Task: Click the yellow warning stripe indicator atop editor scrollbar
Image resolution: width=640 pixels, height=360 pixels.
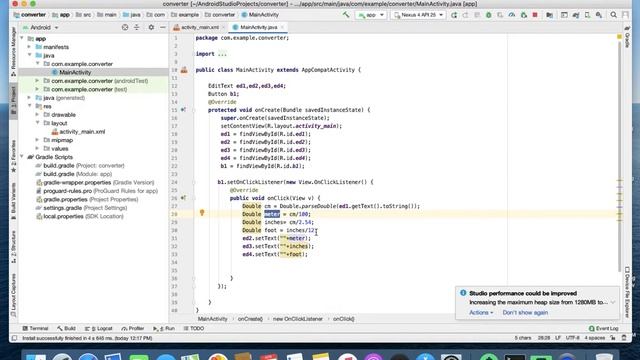Action: (619, 37)
